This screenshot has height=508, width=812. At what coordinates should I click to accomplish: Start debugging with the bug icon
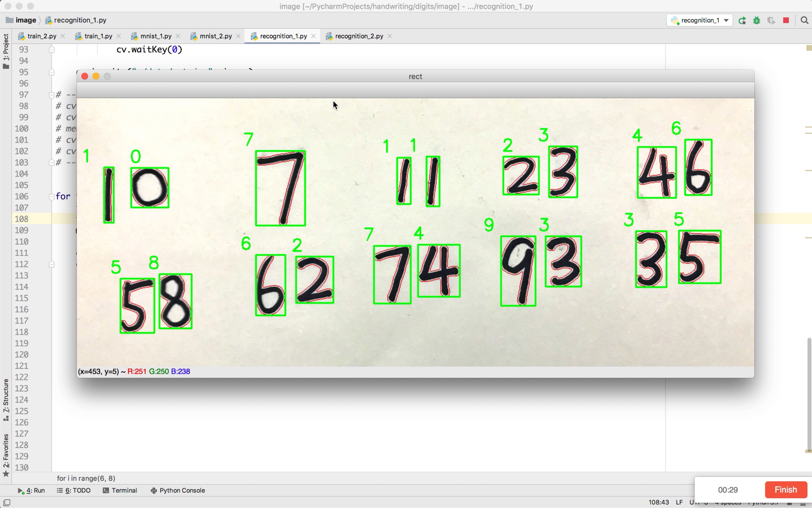pyautogui.click(x=757, y=20)
